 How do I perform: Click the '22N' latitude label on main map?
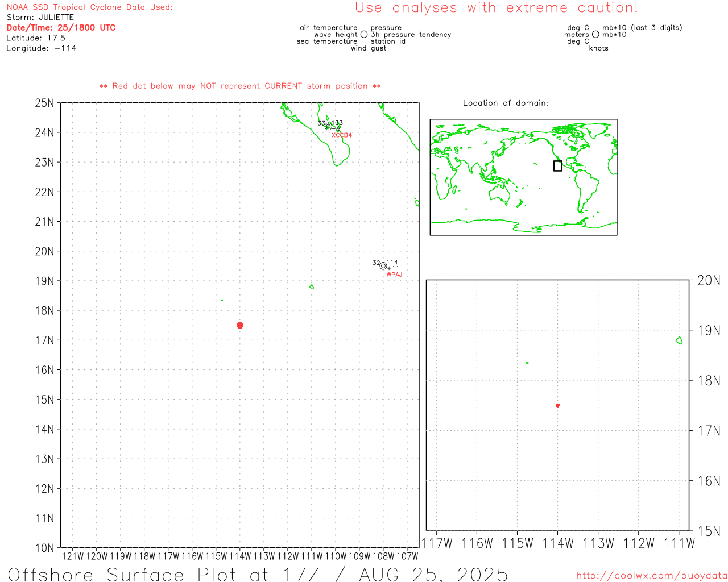pos(44,192)
